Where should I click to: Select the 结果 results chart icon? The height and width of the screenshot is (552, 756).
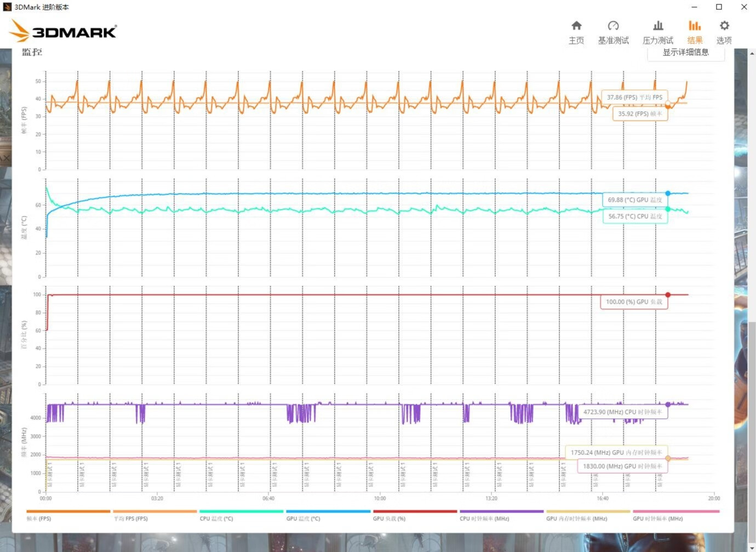click(x=695, y=32)
